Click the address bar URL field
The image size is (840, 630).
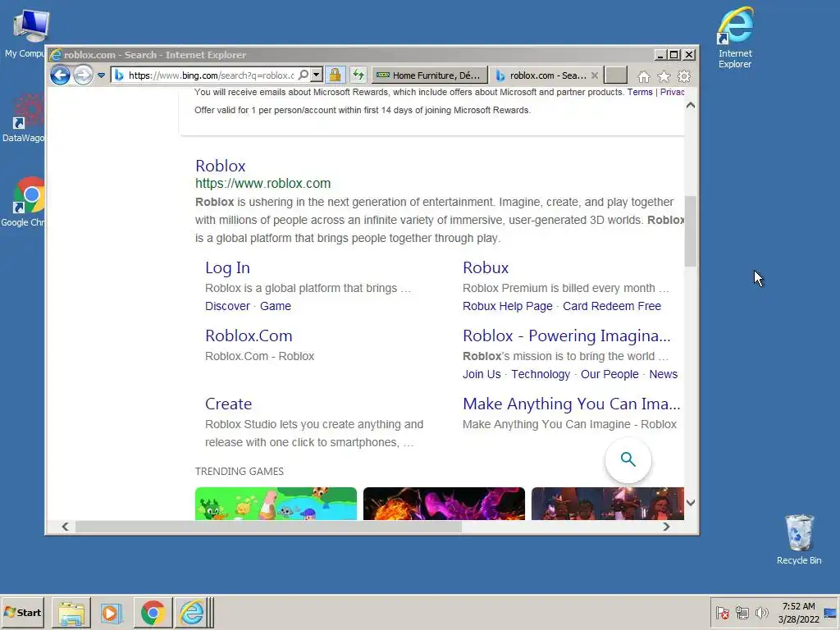pos(211,75)
